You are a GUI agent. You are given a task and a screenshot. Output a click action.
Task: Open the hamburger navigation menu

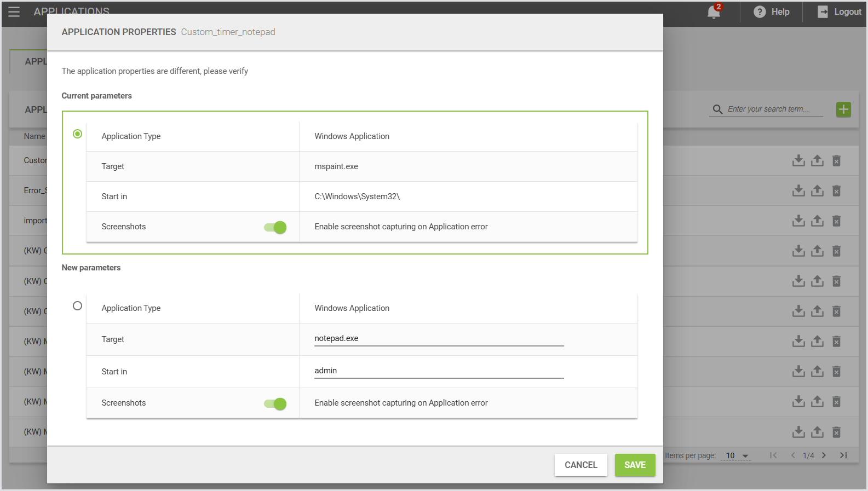coord(14,11)
